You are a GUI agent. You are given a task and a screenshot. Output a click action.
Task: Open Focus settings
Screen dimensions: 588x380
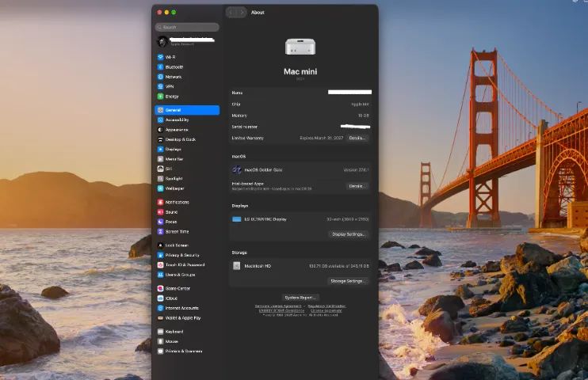click(x=187, y=222)
